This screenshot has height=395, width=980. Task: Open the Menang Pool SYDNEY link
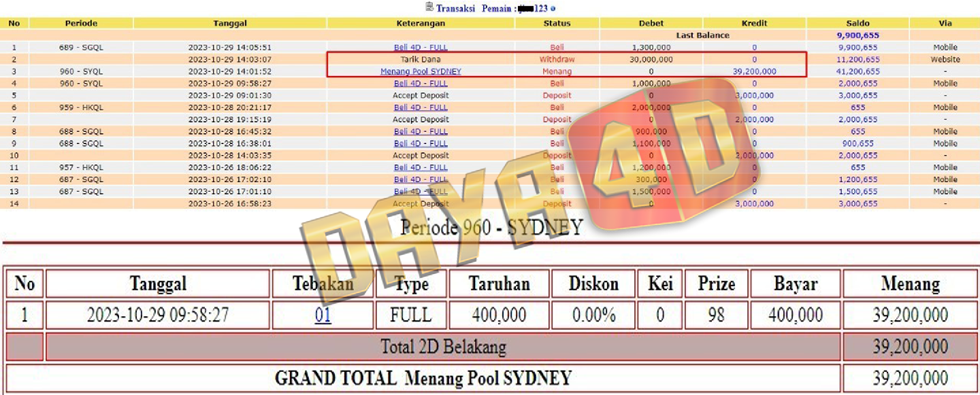(421, 71)
